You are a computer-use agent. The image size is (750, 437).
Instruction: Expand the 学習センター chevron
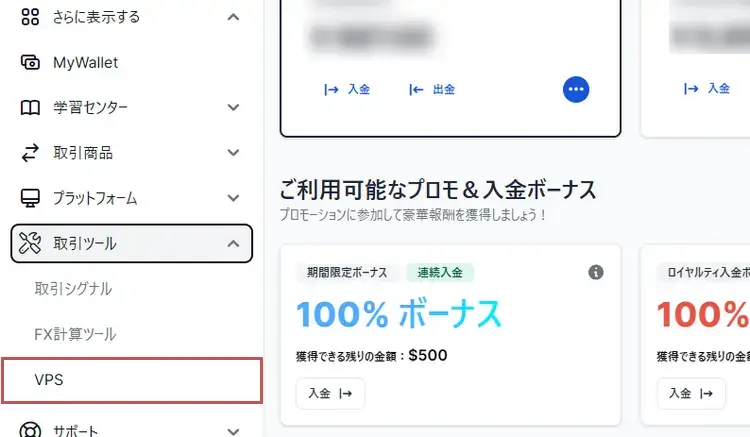point(233,108)
